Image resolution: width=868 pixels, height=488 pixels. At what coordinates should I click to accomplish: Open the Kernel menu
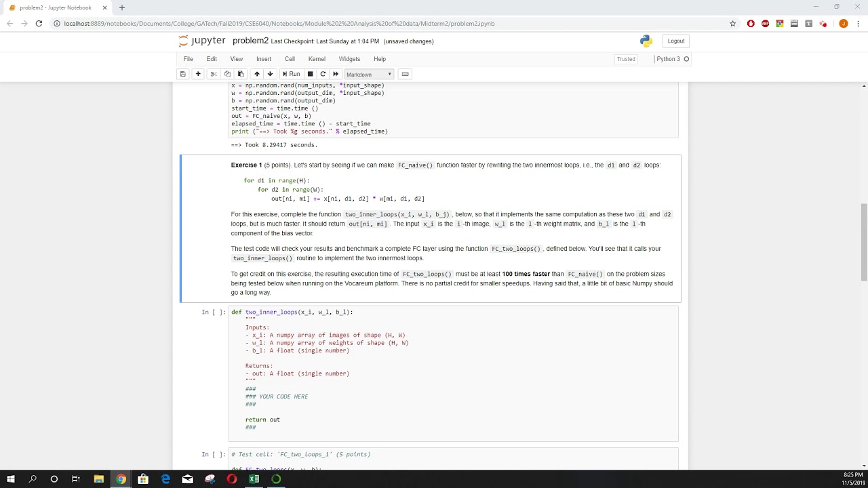[x=317, y=59]
